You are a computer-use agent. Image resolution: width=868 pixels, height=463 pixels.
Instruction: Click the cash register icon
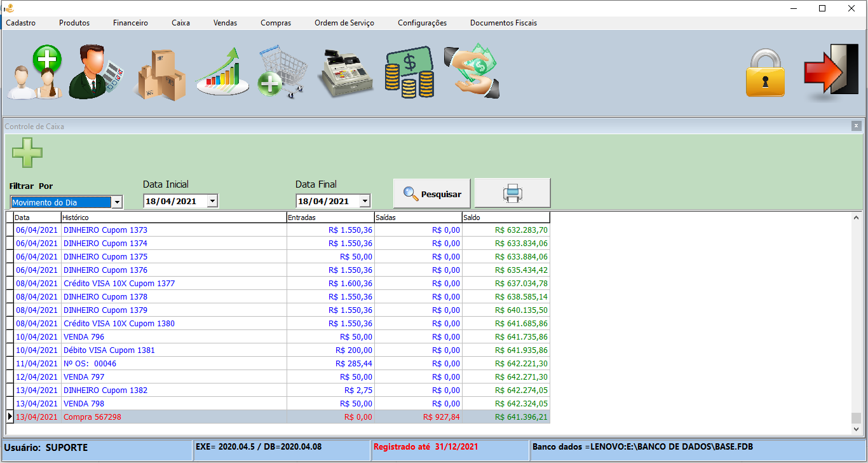(x=345, y=74)
